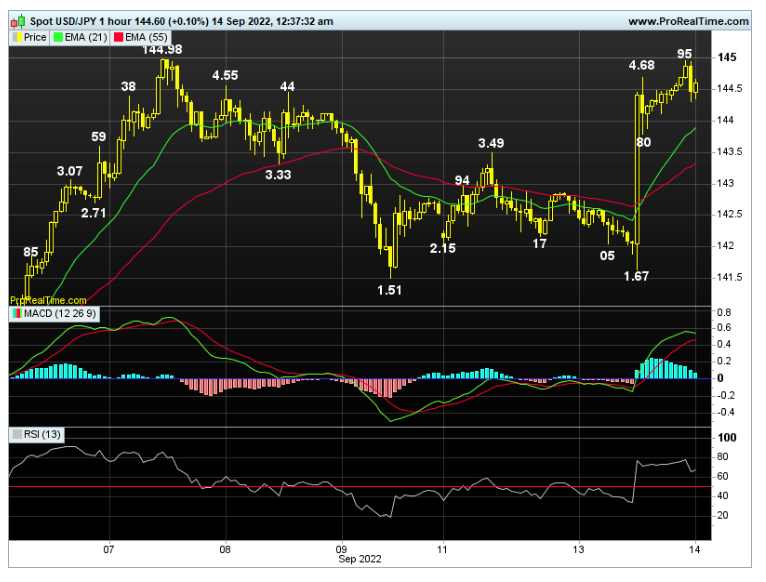Click the 100 RSI axis label
The height and width of the screenshot is (582, 766).
click(x=727, y=437)
